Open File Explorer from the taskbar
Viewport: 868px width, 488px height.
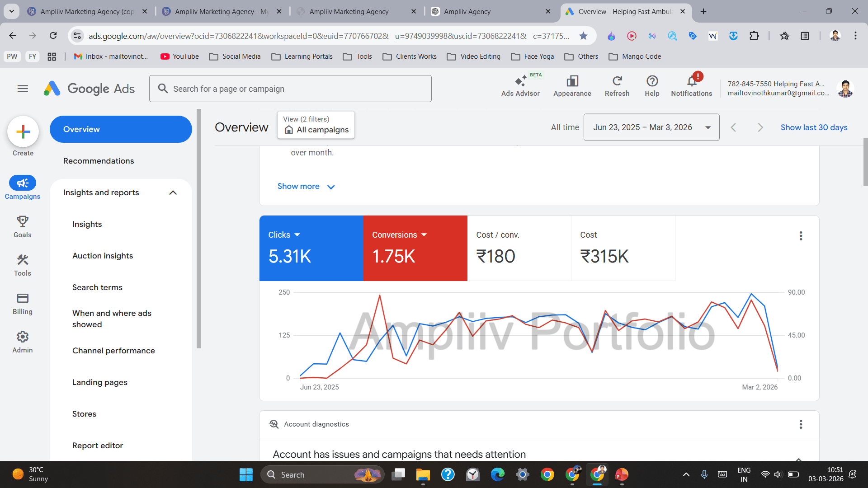[423, 474]
